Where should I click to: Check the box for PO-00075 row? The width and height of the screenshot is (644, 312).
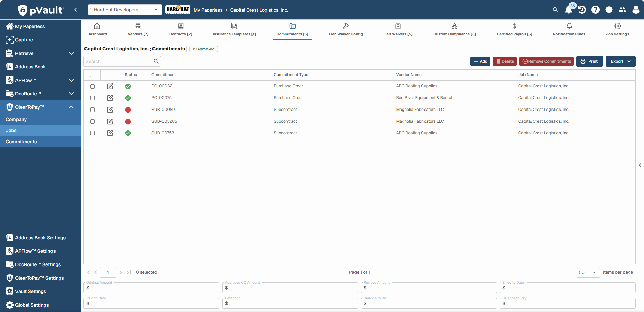(x=92, y=98)
